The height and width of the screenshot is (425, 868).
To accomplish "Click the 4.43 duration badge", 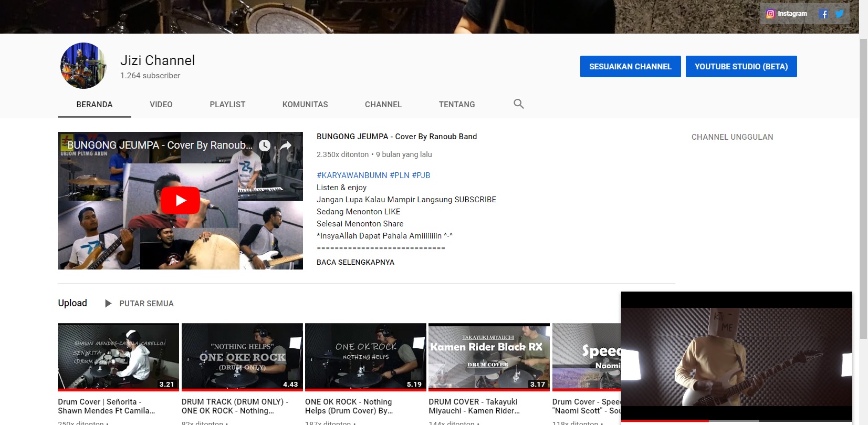I will pos(290,384).
